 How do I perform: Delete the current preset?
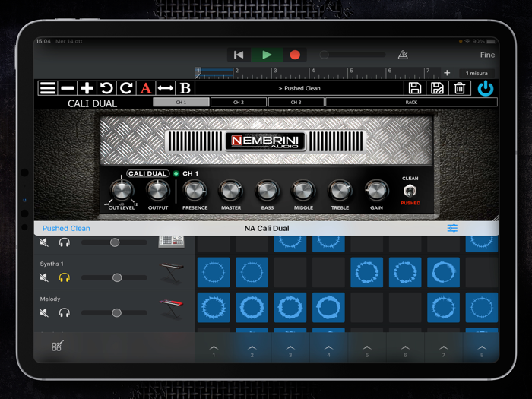click(x=459, y=88)
